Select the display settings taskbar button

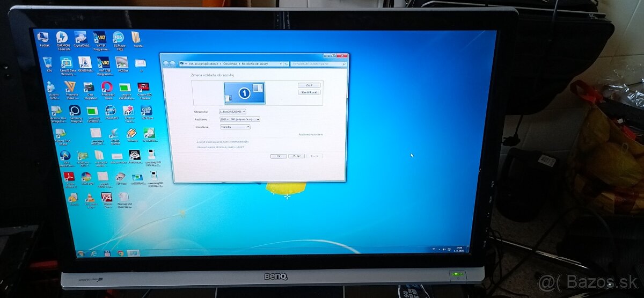click(x=133, y=253)
